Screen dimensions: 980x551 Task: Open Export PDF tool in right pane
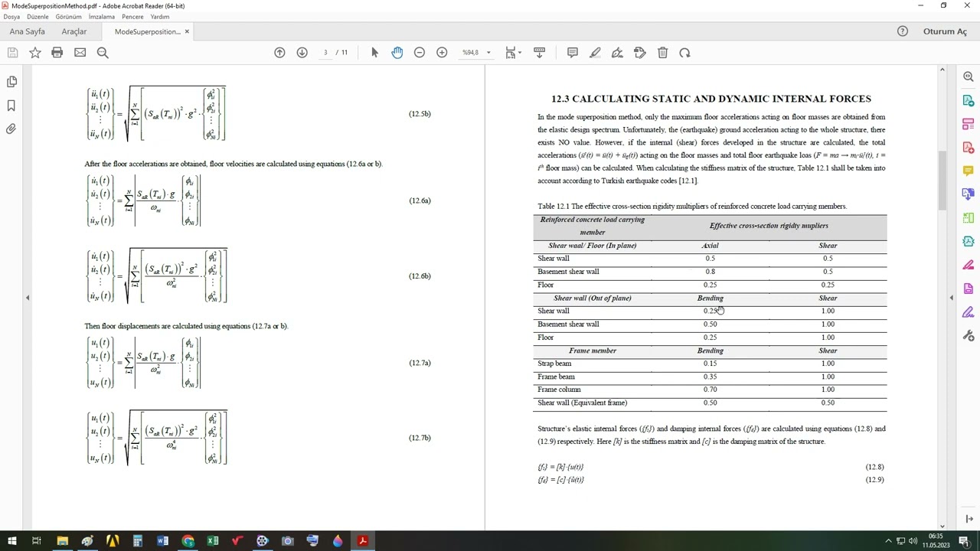tap(968, 100)
